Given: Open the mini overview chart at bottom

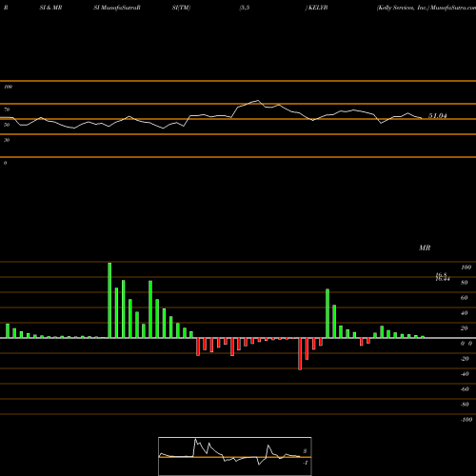Looking at the screenshot, I should click(235, 456).
